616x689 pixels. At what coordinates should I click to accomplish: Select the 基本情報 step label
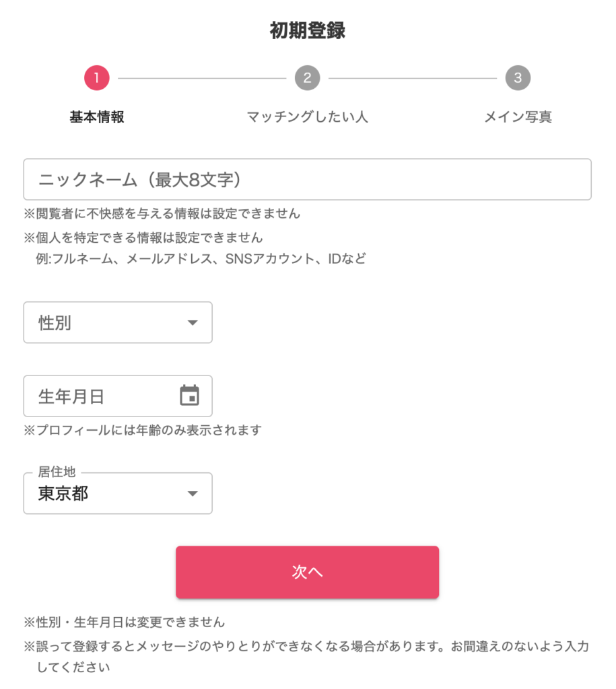coord(96,116)
